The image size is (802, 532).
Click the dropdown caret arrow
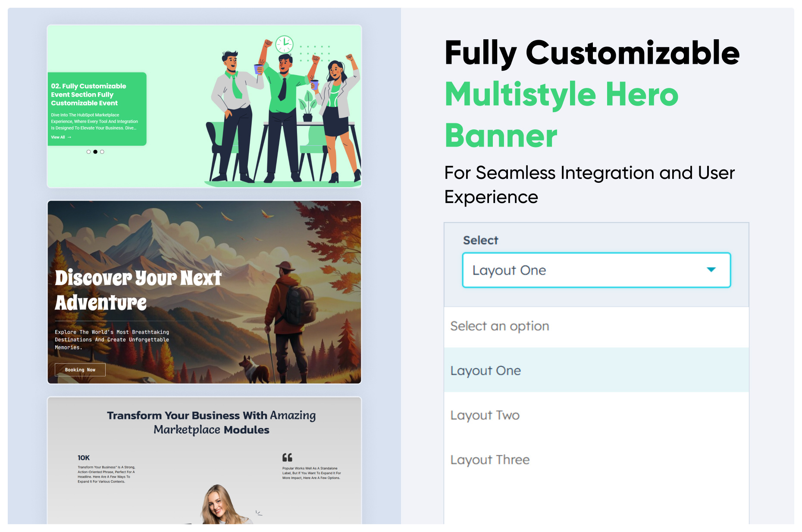coord(711,270)
